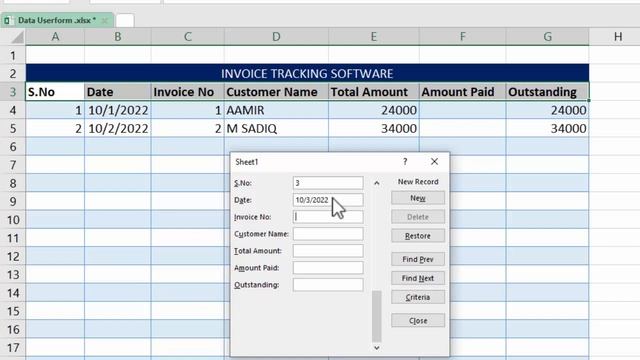Click the Select All corner triangle
Image resolution: width=640 pixels, height=360 pixels.
[17, 37]
